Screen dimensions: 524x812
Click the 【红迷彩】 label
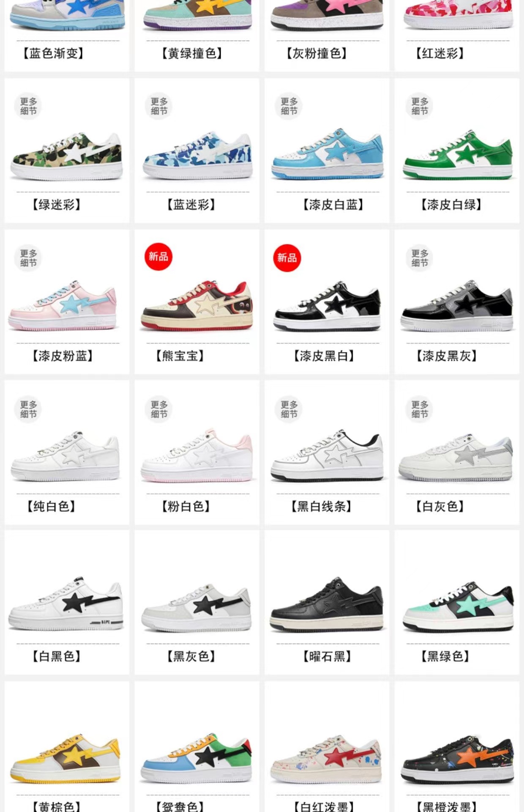(x=440, y=53)
